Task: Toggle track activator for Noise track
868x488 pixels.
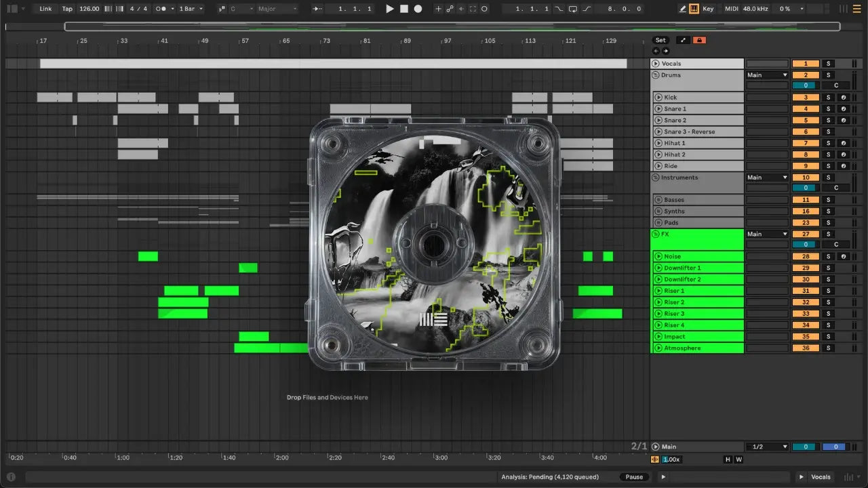Action: (x=806, y=257)
